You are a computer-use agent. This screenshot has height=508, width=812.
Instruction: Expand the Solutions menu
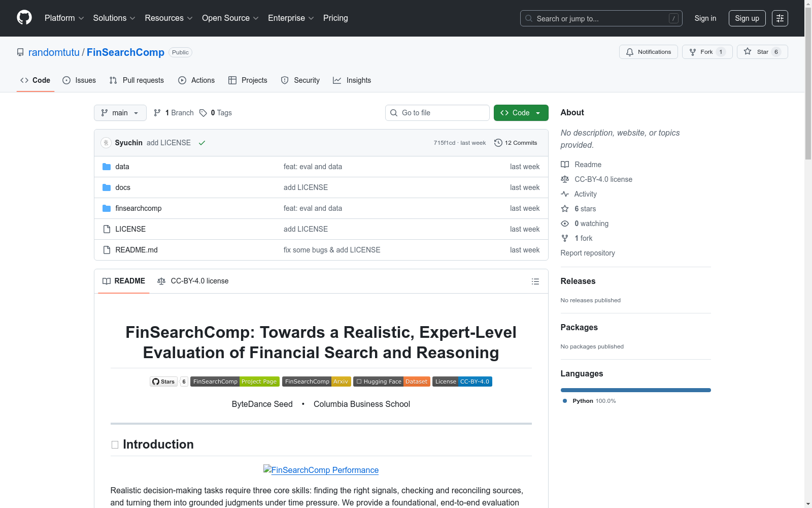click(x=114, y=18)
